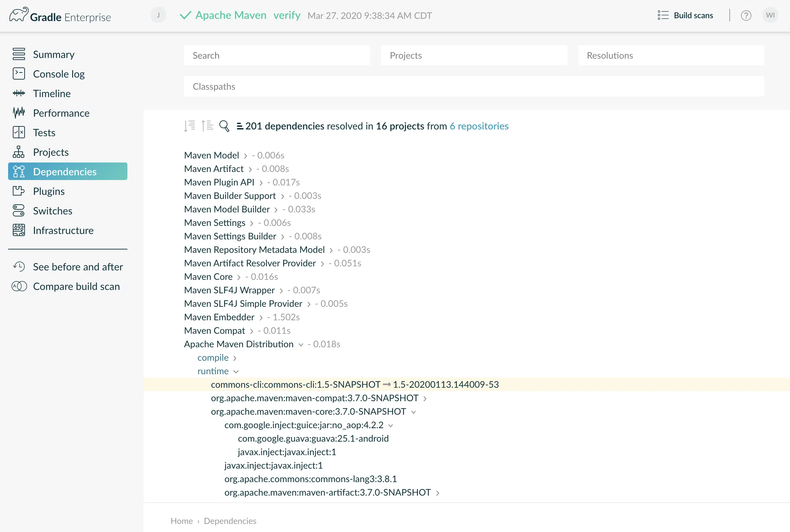
Task: Open the Infrastructure icon in sidebar
Action: click(x=19, y=230)
